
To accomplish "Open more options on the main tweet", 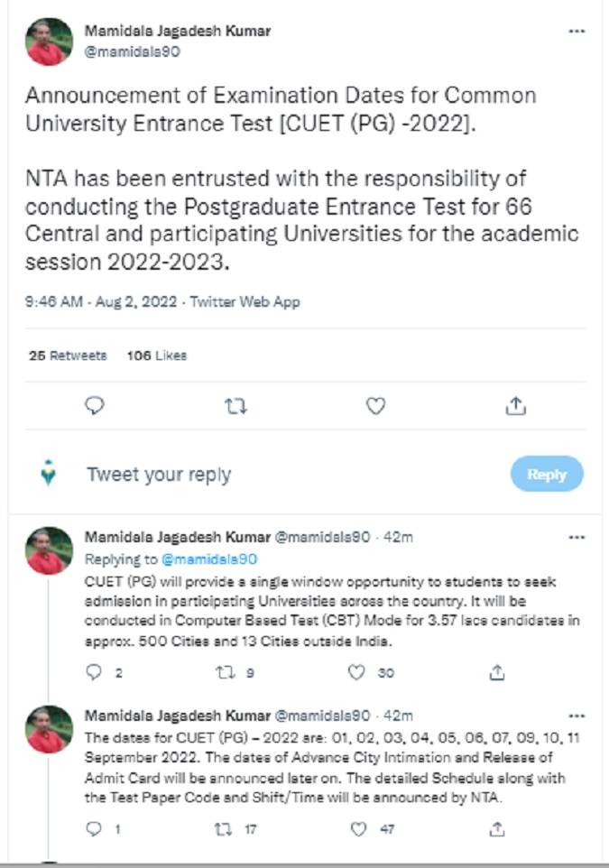I will tap(577, 32).
